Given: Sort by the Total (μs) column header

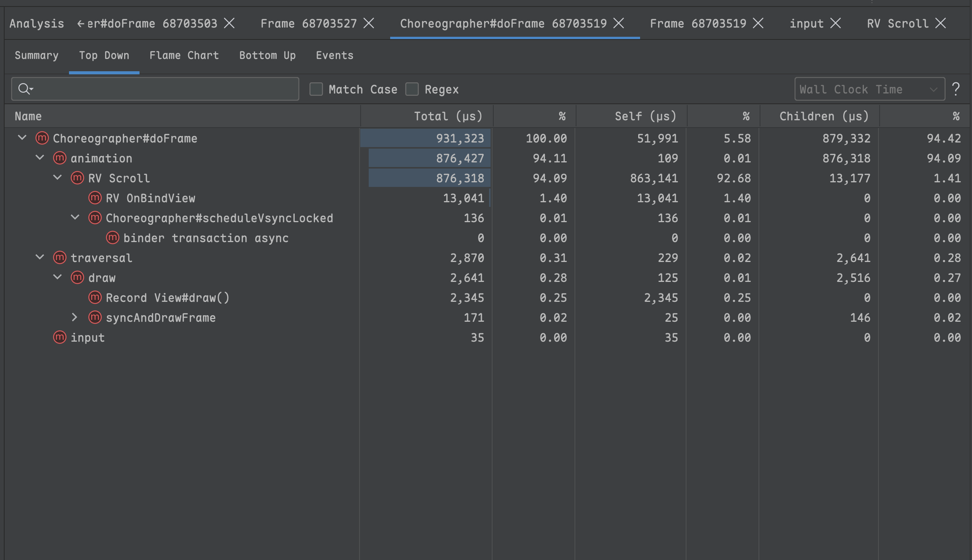Looking at the screenshot, I should [448, 116].
